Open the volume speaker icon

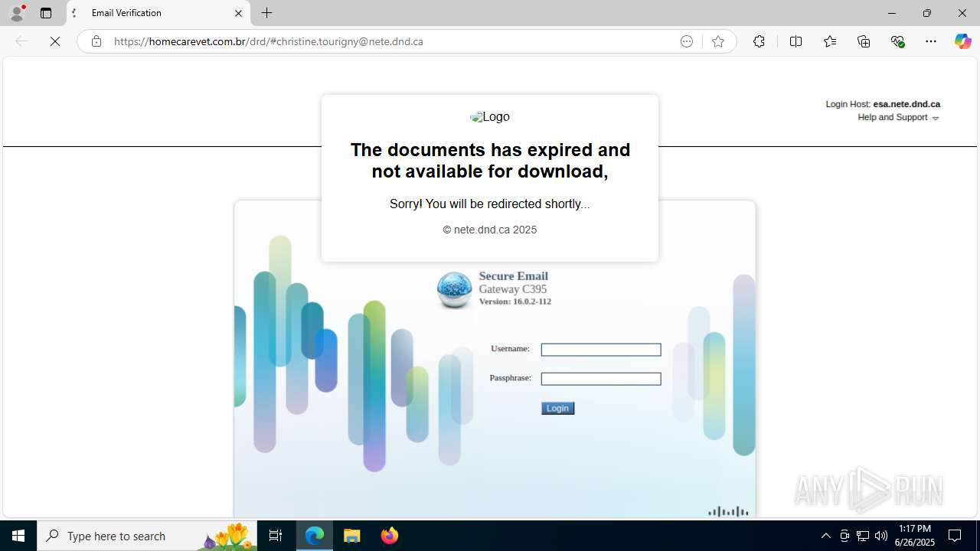click(881, 536)
